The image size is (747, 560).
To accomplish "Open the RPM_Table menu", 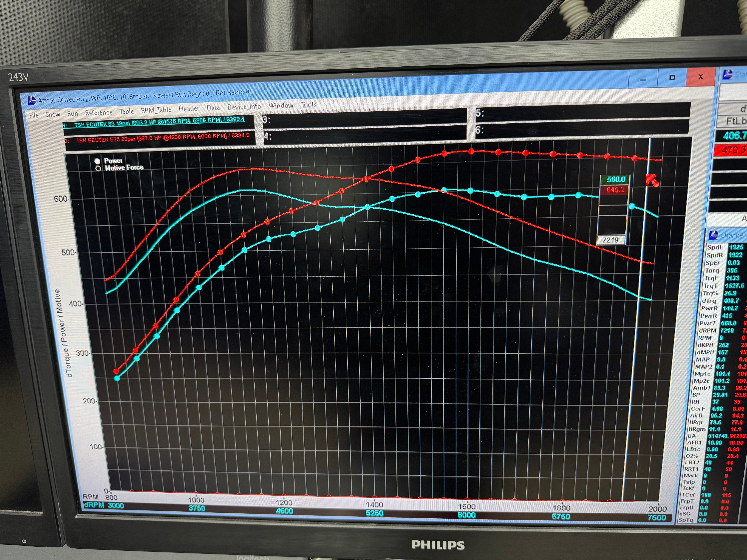I will click(x=156, y=110).
